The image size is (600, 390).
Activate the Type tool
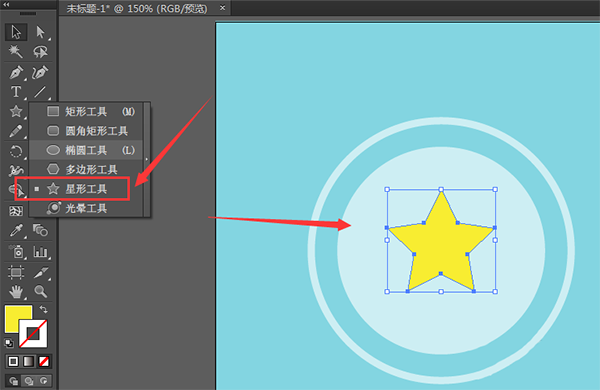coord(16,92)
